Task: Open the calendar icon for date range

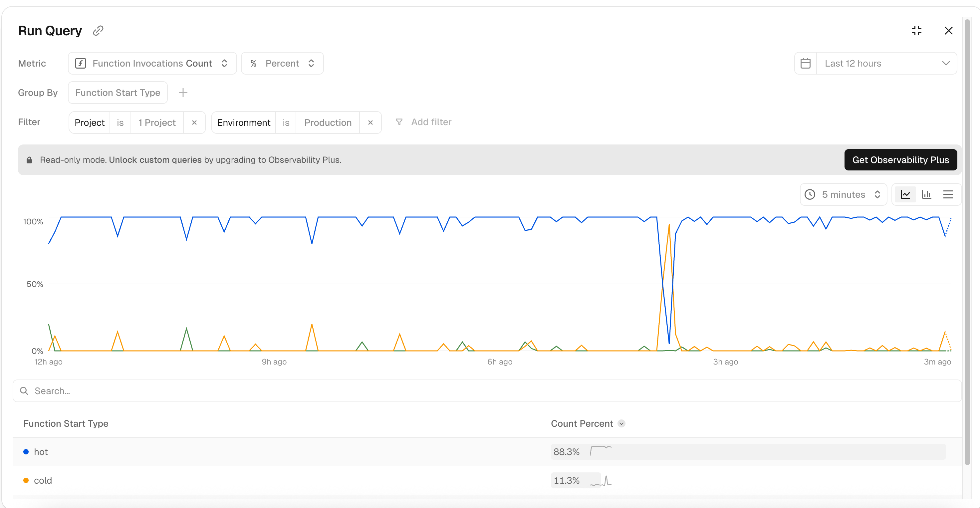Action: pos(806,63)
